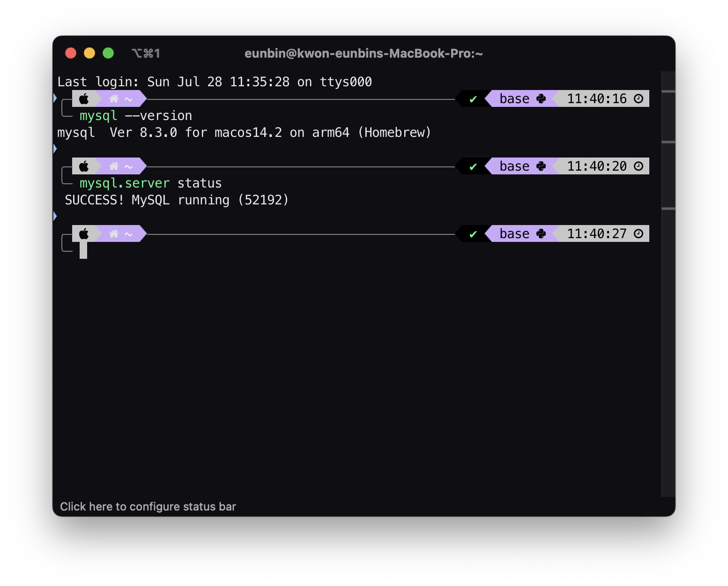Click the green checkmark beside 11:40:16
The image size is (728, 586).
pyautogui.click(x=473, y=99)
